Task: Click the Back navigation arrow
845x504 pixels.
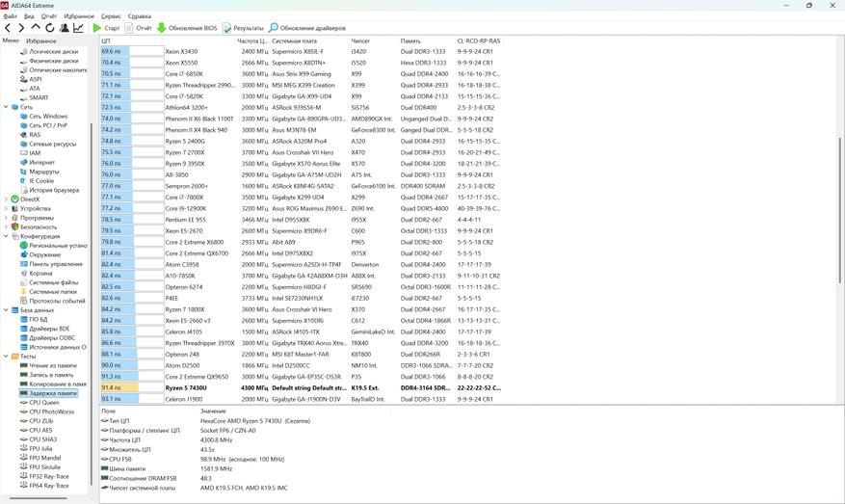Action: point(8,28)
